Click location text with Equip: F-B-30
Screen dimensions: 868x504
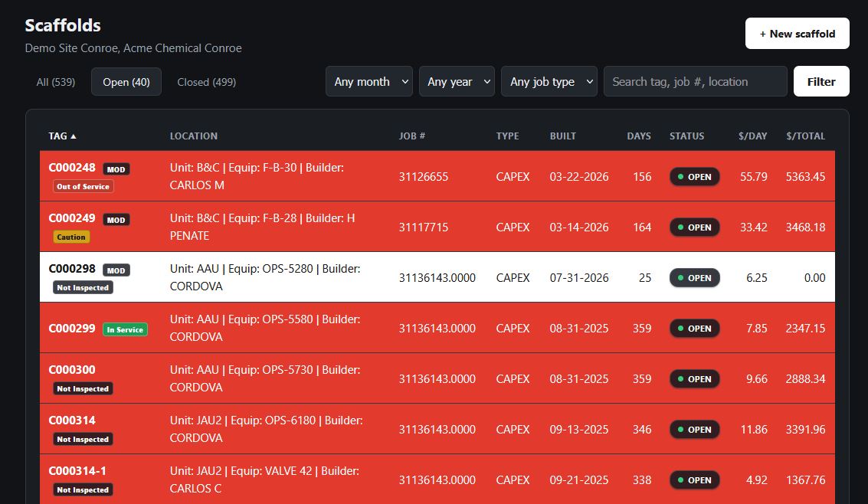pyautogui.click(x=257, y=176)
